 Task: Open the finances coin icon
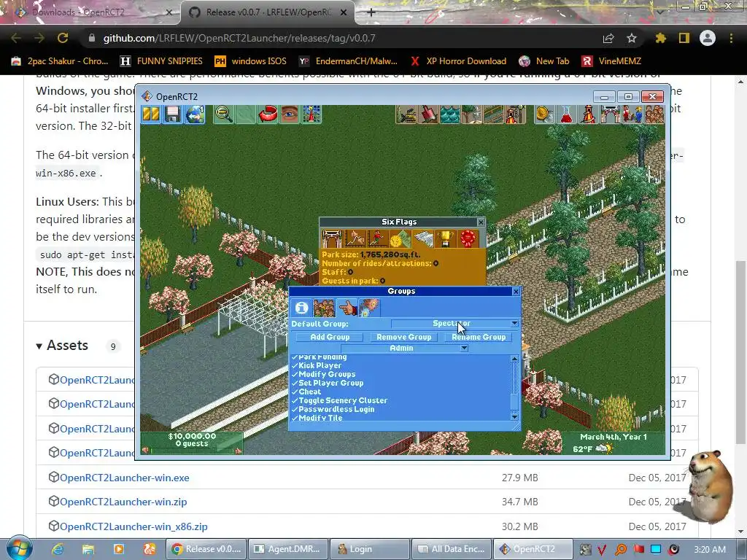coord(544,114)
